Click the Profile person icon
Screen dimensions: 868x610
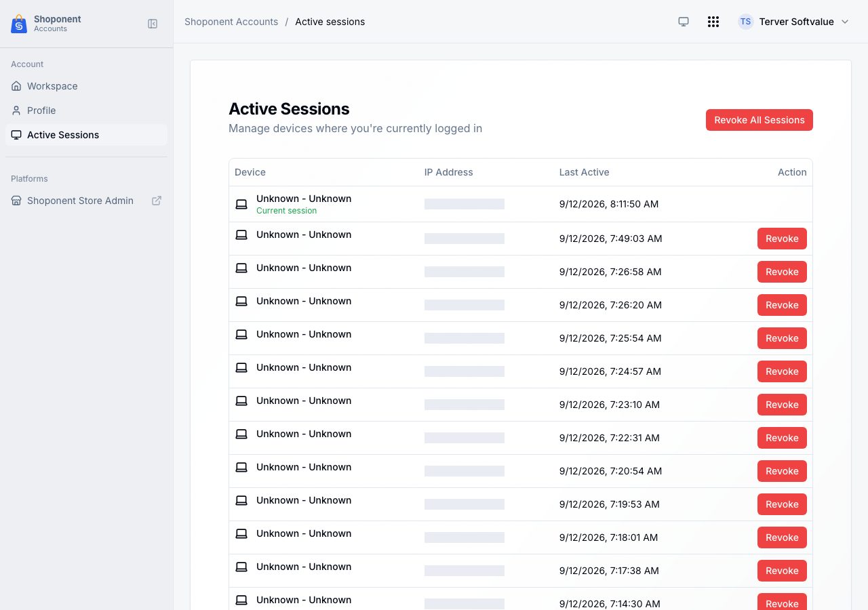[x=16, y=110]
